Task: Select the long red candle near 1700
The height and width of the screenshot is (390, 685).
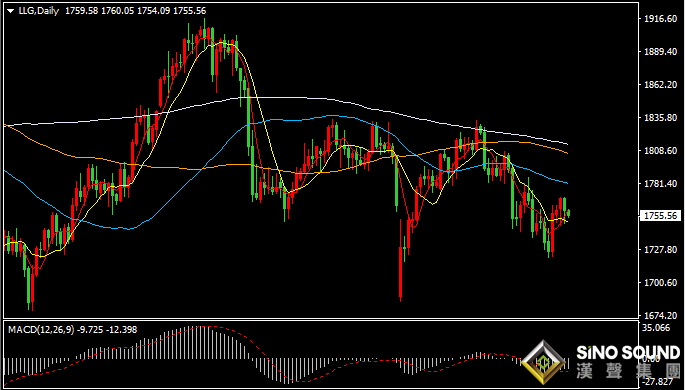Action: coord(401,261)
